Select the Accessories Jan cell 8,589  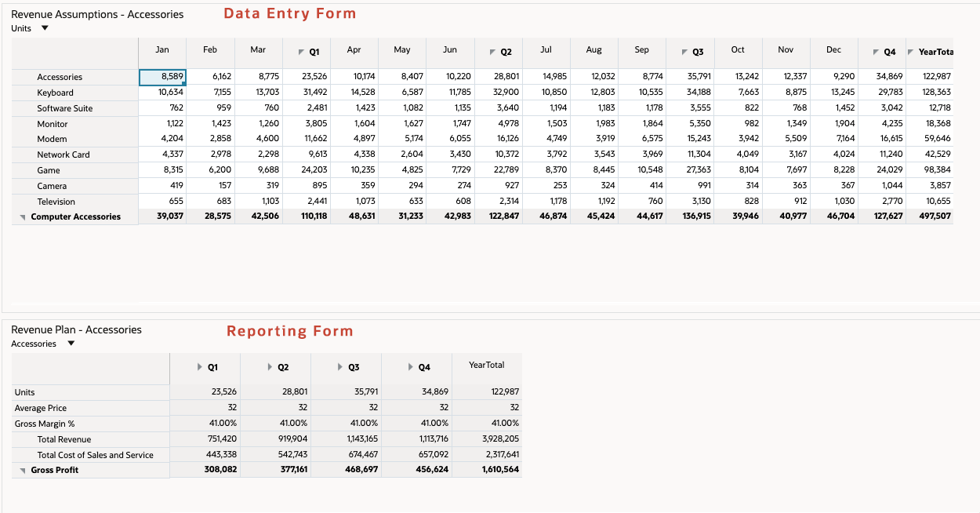(x=162, y=77)
